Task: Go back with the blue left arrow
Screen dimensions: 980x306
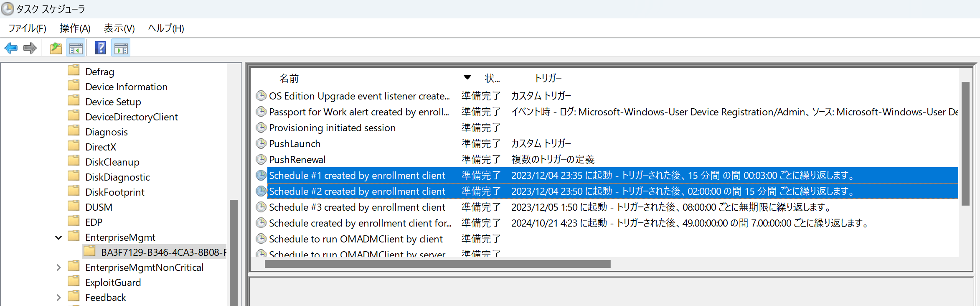Action: pyautogui.click(x=11, y=48)
